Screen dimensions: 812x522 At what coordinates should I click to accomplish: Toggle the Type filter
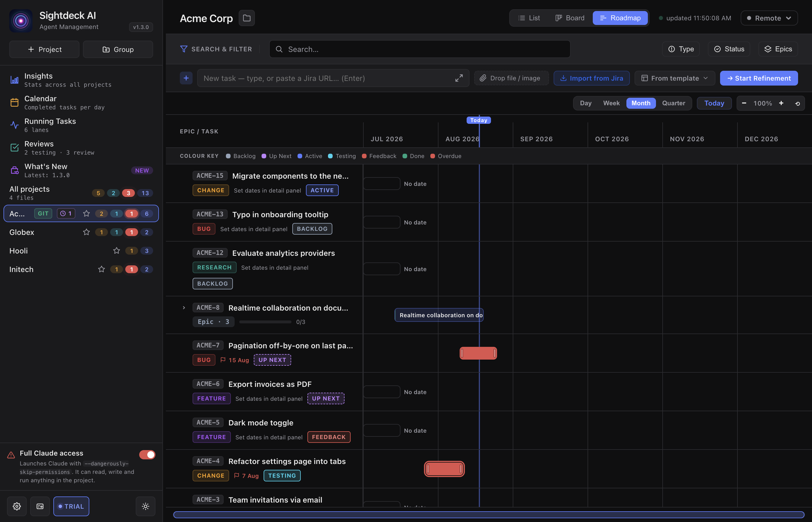point(681,49)
